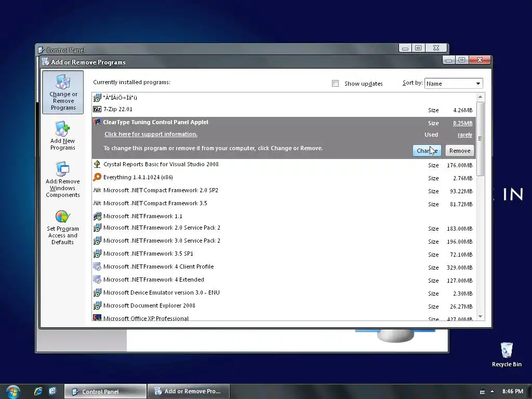Switch to Control Panel taskbar button
The width and height of the screenshot is (532, 399).
105,392
